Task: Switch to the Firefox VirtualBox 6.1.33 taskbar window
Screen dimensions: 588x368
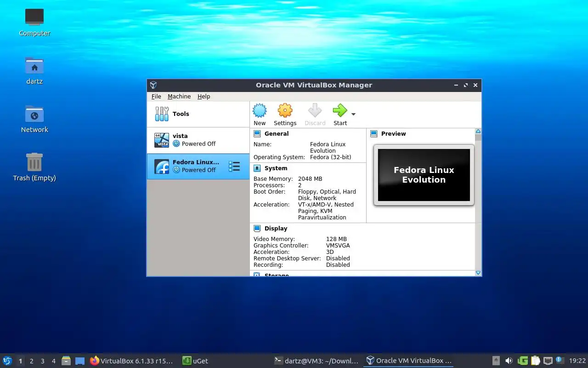Action: point(132,361)
